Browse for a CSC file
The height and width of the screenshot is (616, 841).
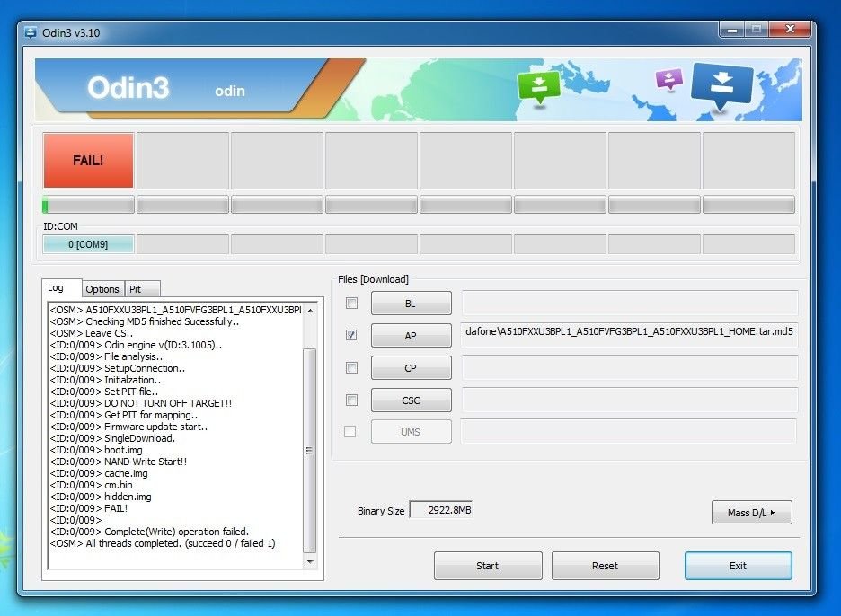(x=411, y=400)
